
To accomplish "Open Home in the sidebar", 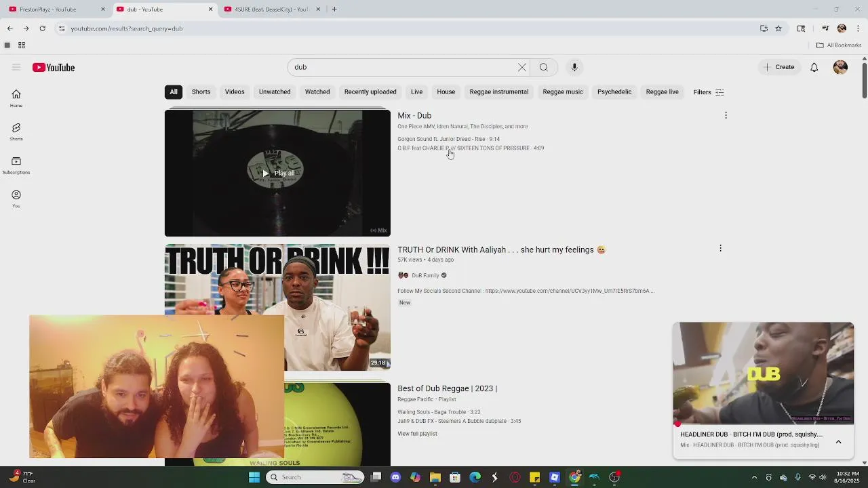I will pyautogui.click(x=16, y=98).
